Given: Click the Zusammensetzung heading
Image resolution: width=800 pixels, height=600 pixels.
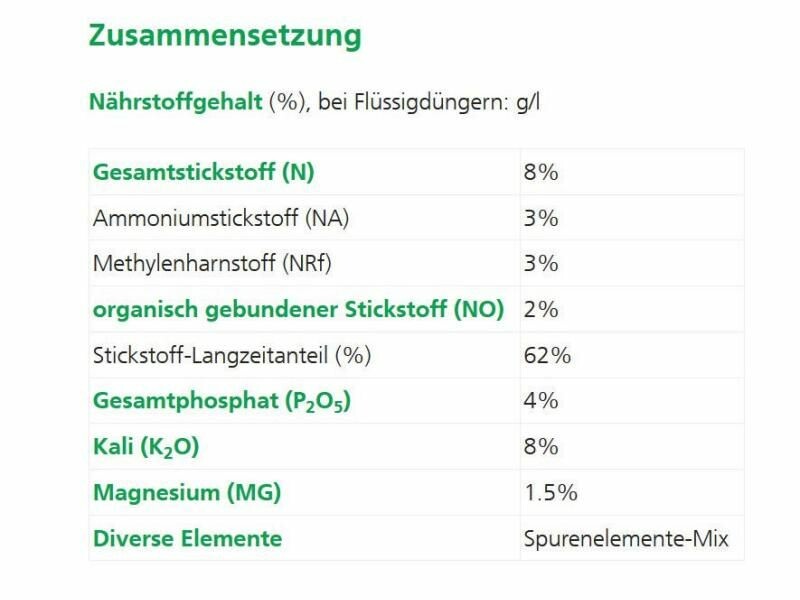Looking at the screenshot, I should (x=225, y=36).
